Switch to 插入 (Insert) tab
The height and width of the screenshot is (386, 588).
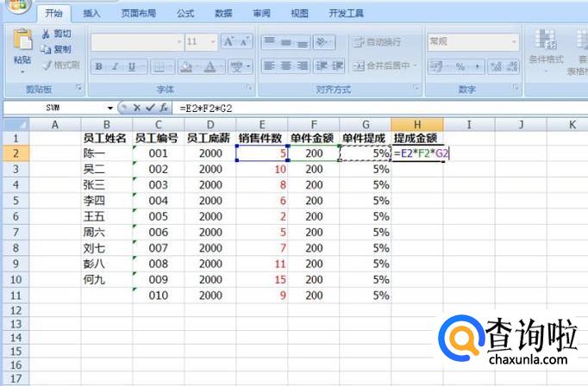(92, 14)
